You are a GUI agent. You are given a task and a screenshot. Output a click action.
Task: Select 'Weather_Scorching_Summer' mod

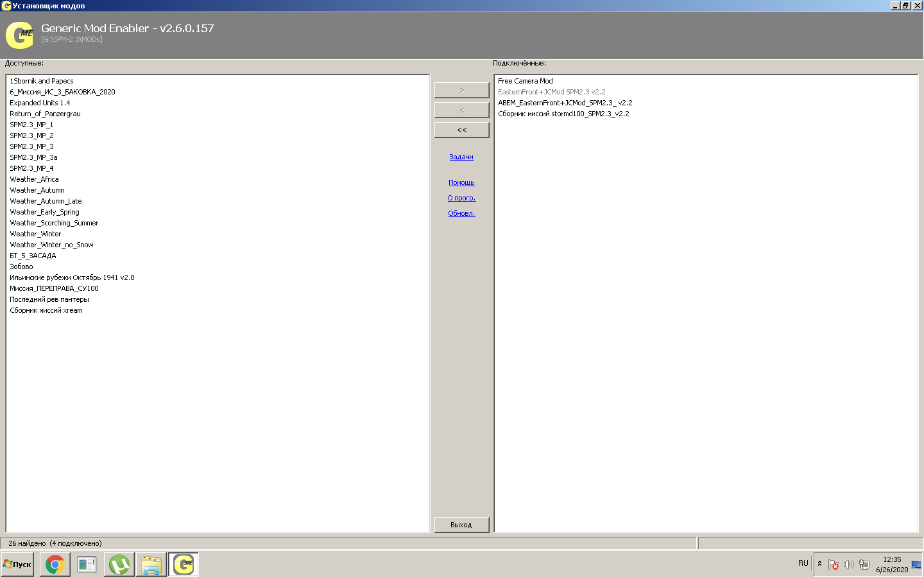click(x=54, y=223)
